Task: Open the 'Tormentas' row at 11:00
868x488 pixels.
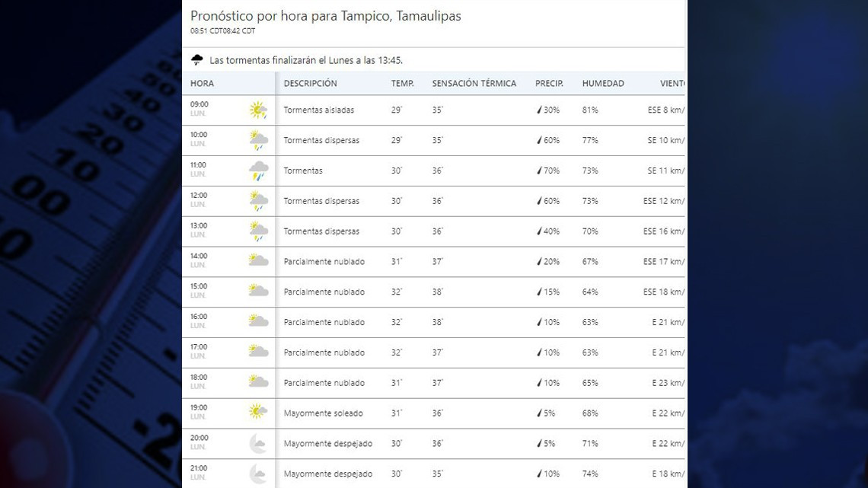Action: [303, 171]
